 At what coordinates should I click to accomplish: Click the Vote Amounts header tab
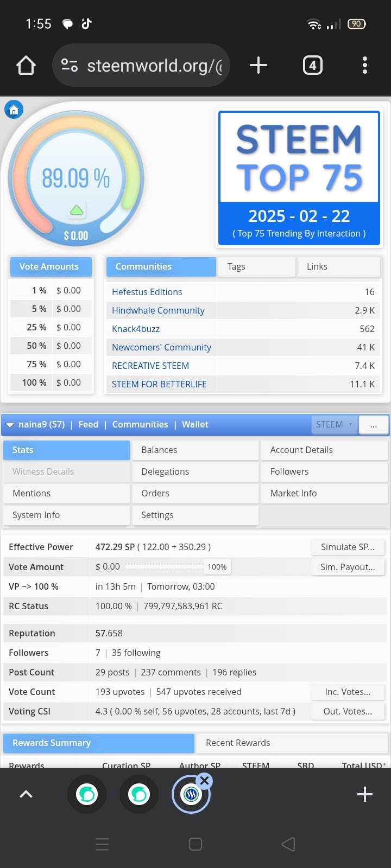click(51, 266)
